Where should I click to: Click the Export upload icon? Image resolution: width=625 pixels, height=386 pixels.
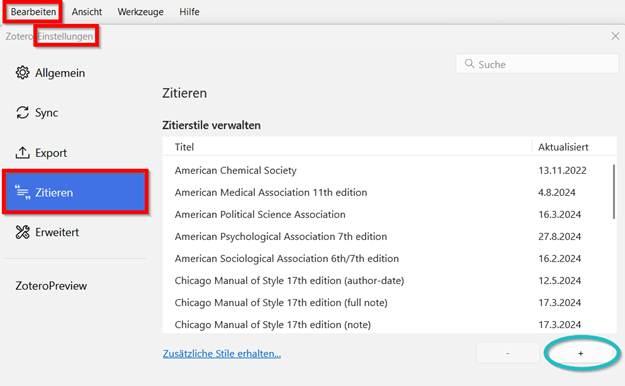(22, 152)
